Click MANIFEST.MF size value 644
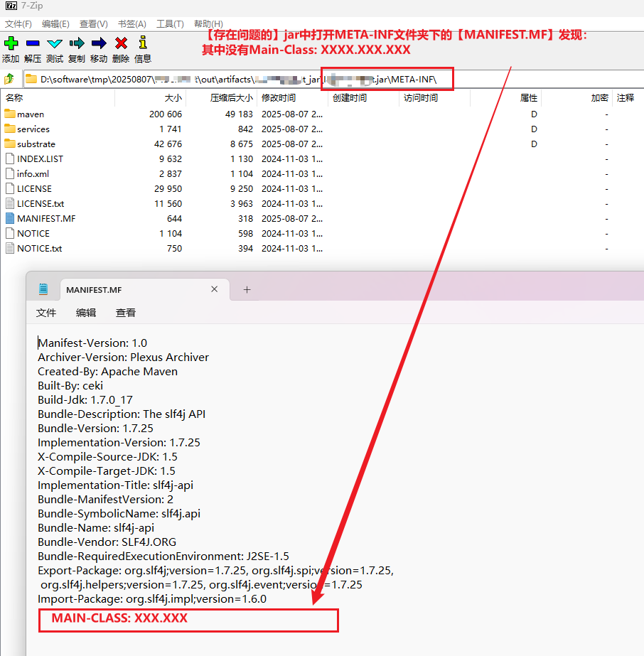Screen dimensions: 644x656 (x=174, y=218)
